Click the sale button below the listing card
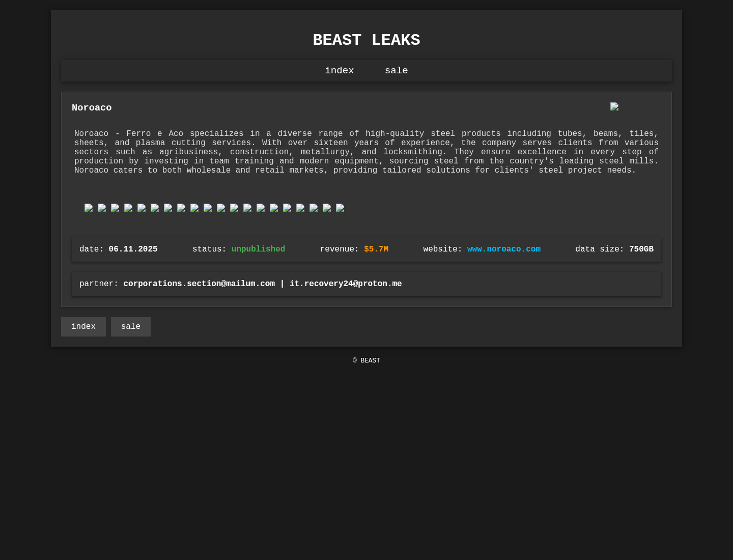 click(131, 327)
